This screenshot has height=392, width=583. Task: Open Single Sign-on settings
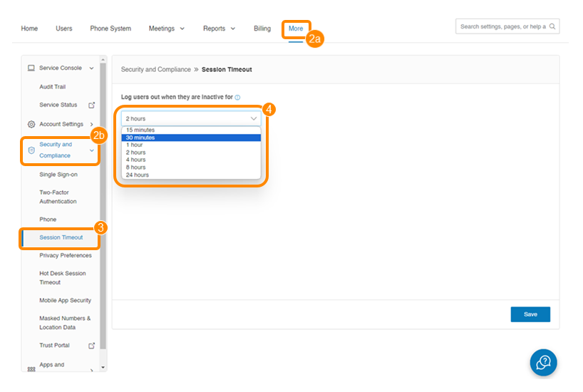[x=58, y=174]
